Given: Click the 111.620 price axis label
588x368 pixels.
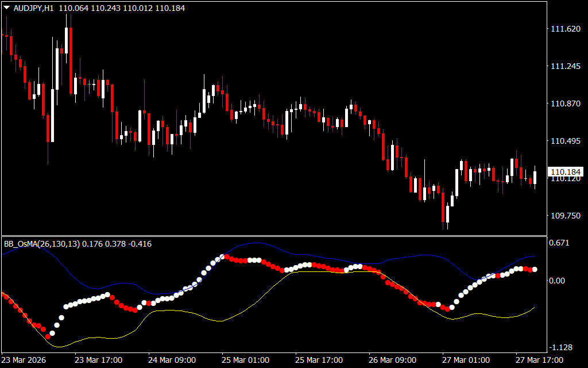Looking at the screenshot, I should tap(565, 29).
